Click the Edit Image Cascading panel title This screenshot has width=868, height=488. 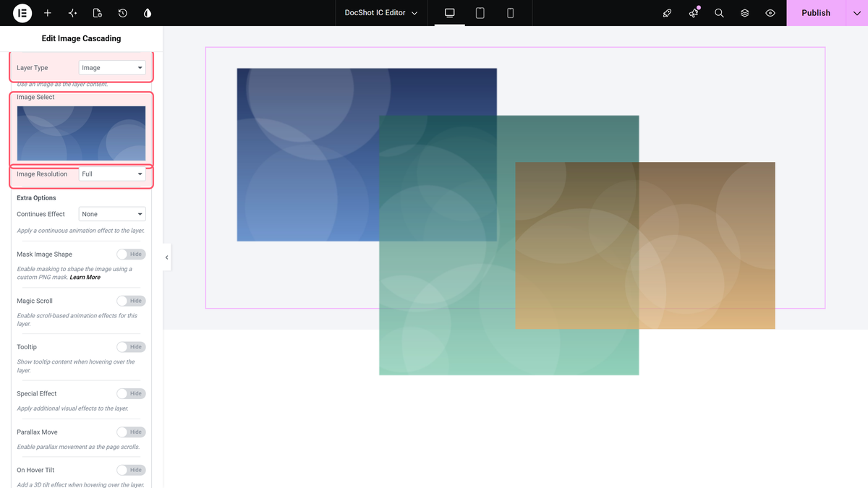[81, 38]
